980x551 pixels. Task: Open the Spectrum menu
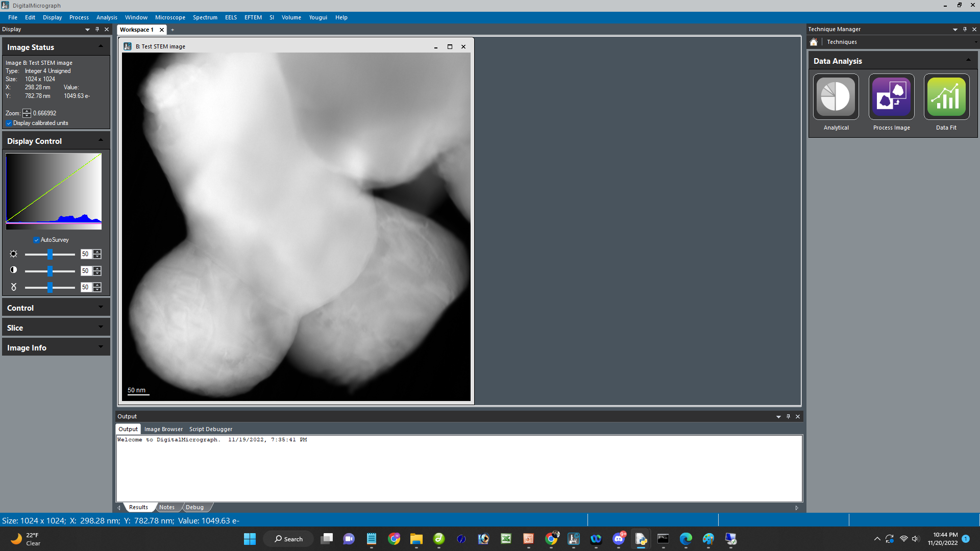pyautogui.click(x=204, y=17)
